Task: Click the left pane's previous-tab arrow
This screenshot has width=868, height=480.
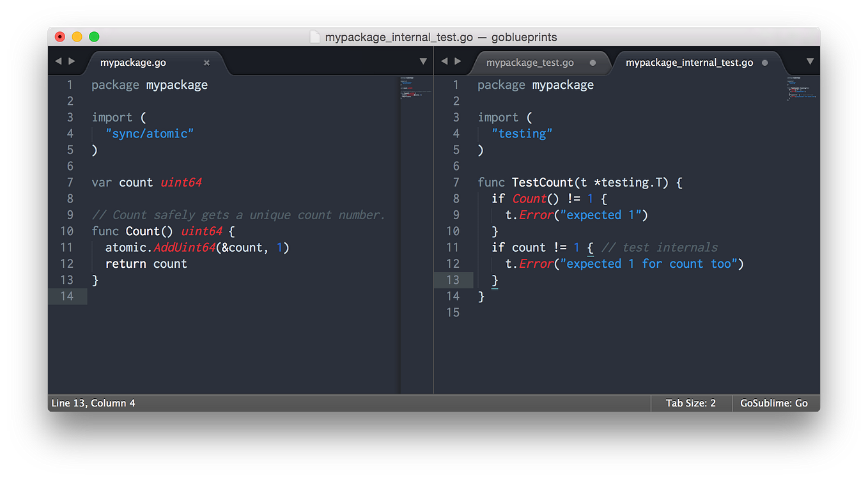Action: point(58,61)
